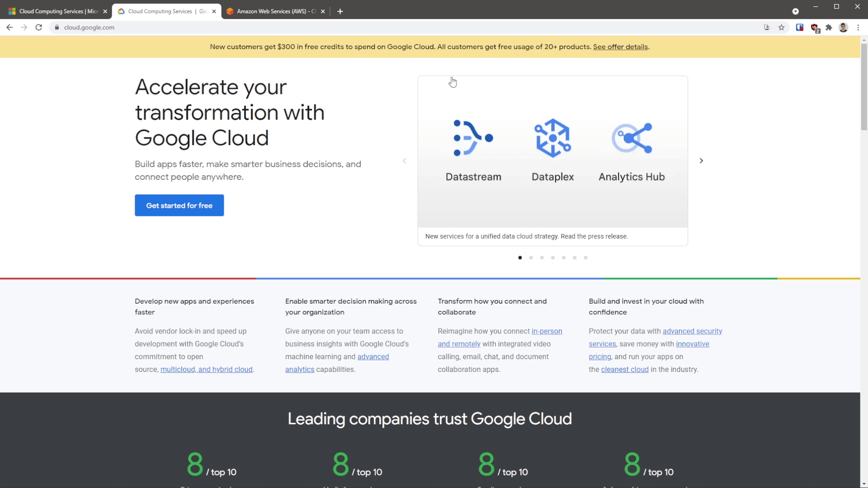Click Analytics Hub label text
Viewport: 868px width, 488px height.
point(632,177)
